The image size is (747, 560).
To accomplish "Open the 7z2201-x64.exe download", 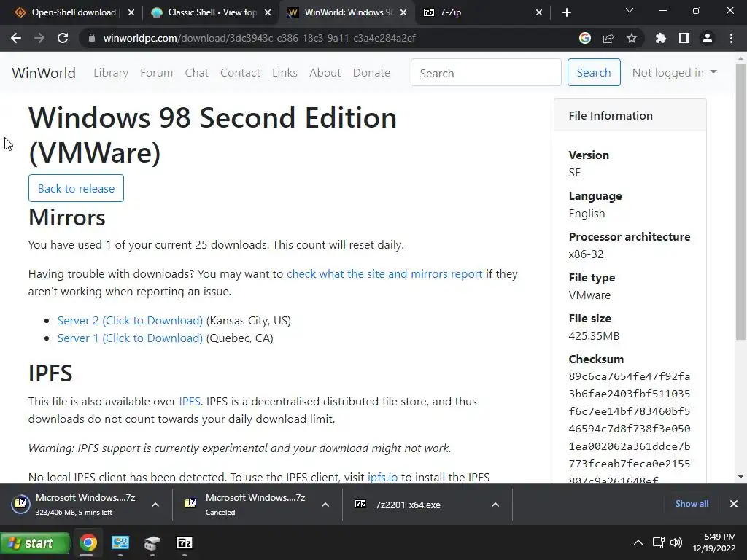I will [408, 505].
